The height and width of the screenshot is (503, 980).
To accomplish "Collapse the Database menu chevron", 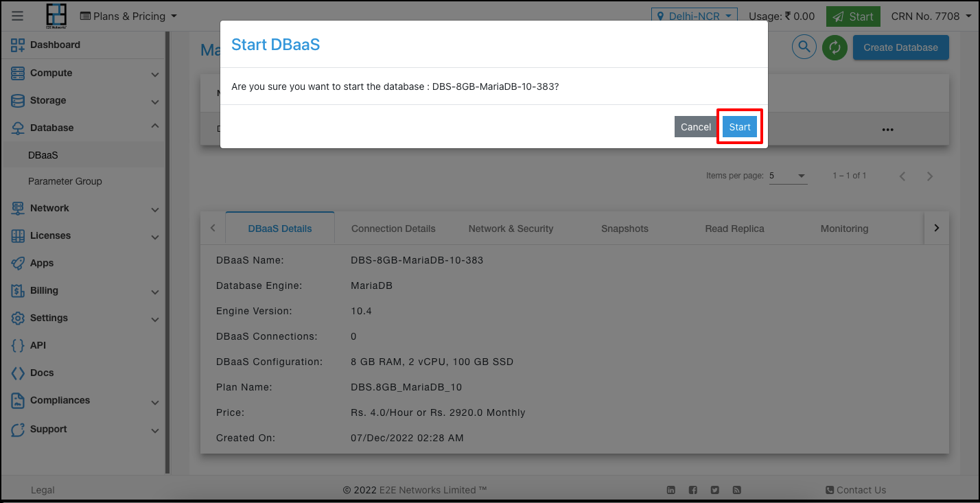I will [x=155, y=126].
